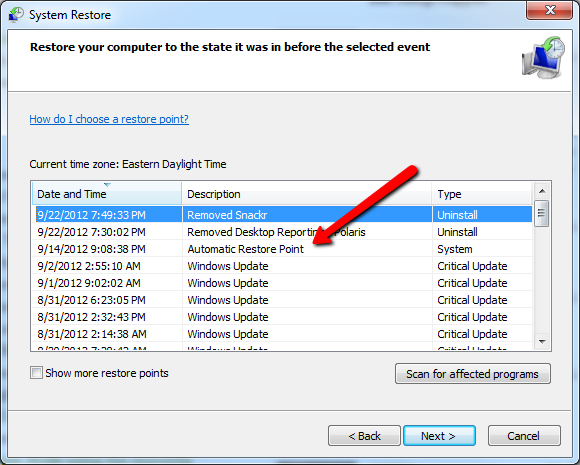Click the computer restore clock icon
The width and height of the screenshot is (580, 465).
[x=543, y=57]
